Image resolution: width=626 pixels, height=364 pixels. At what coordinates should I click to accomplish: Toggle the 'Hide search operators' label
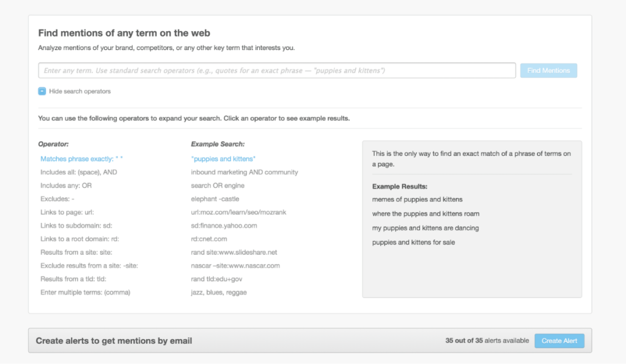[x=80, y=91]
